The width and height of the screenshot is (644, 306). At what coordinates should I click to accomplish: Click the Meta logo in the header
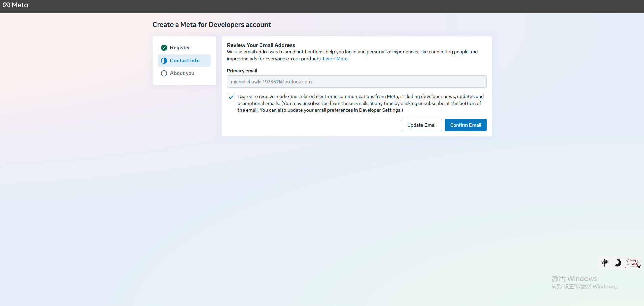tap(15, 5)
